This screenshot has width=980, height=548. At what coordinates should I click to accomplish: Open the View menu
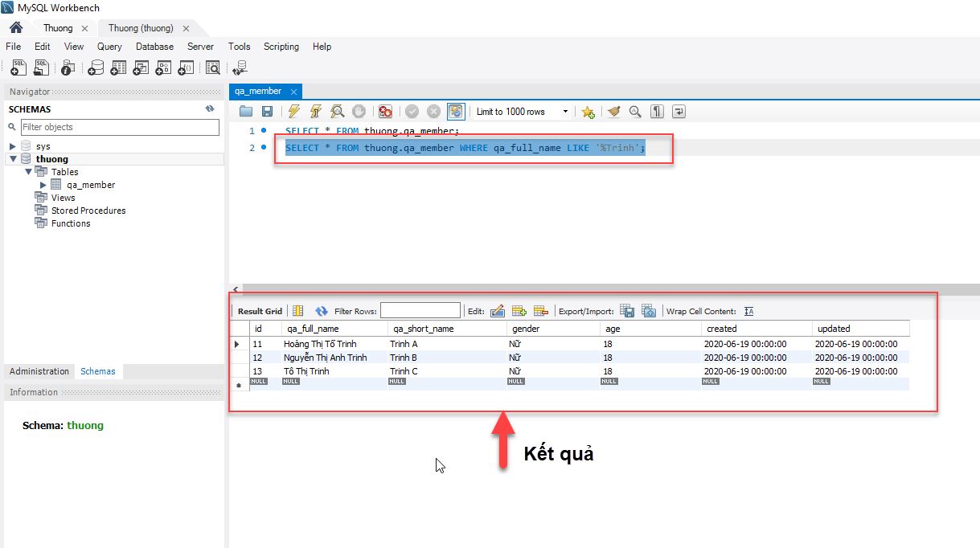coord(74,47)
